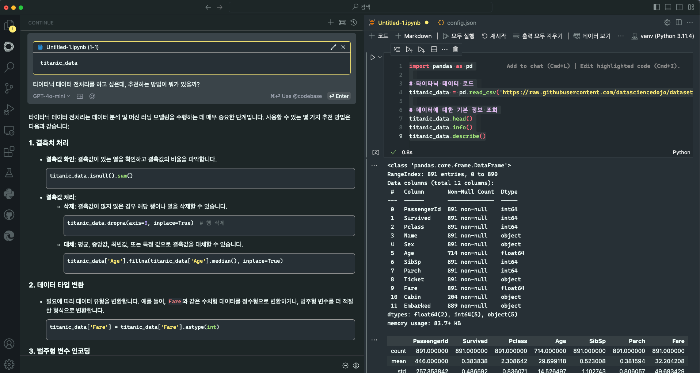Go back with the navigation arrow
The image size is (700, 373).
tap(208, 7)
